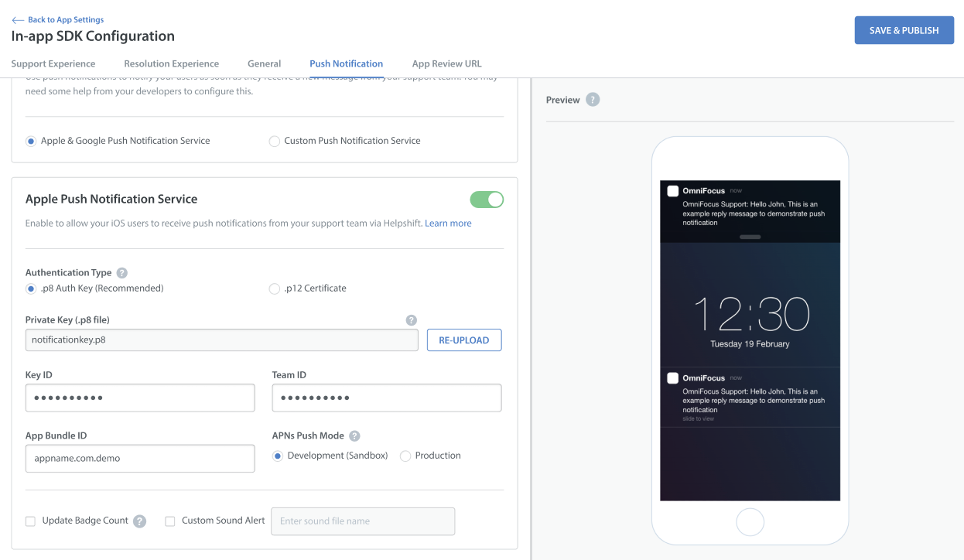Viewport: 964px width, 560px height.
Task: Check the Custom Sound Alert checkbox
Action: [x=170, y=521]
